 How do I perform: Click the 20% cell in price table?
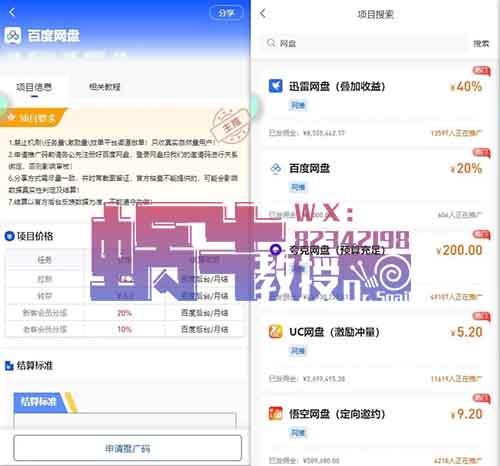point(124,313)
